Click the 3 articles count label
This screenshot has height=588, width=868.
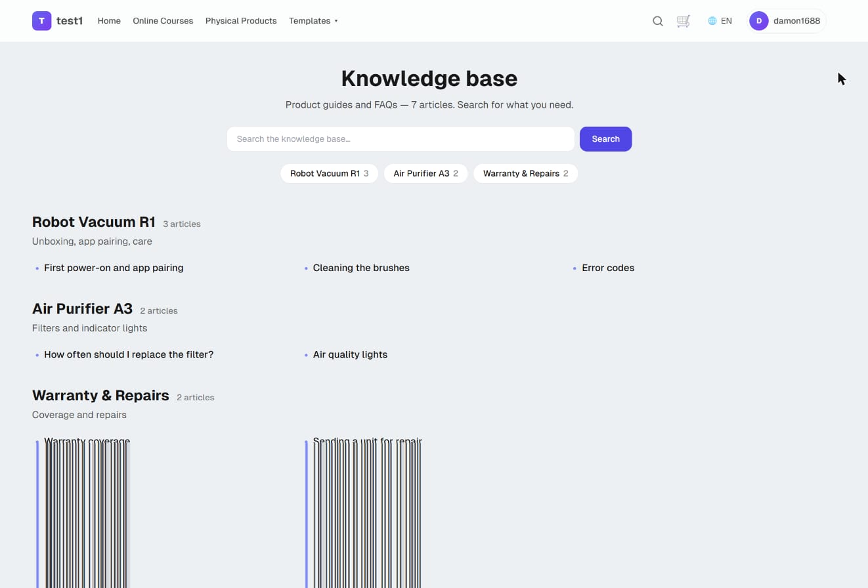point(182,224)
